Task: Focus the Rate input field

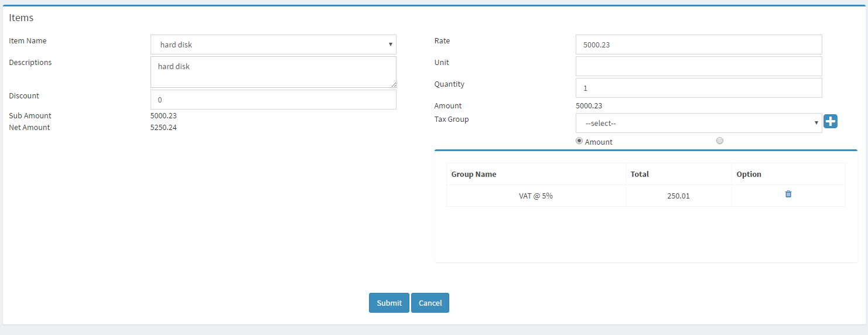Action: (x=699, y=45)
